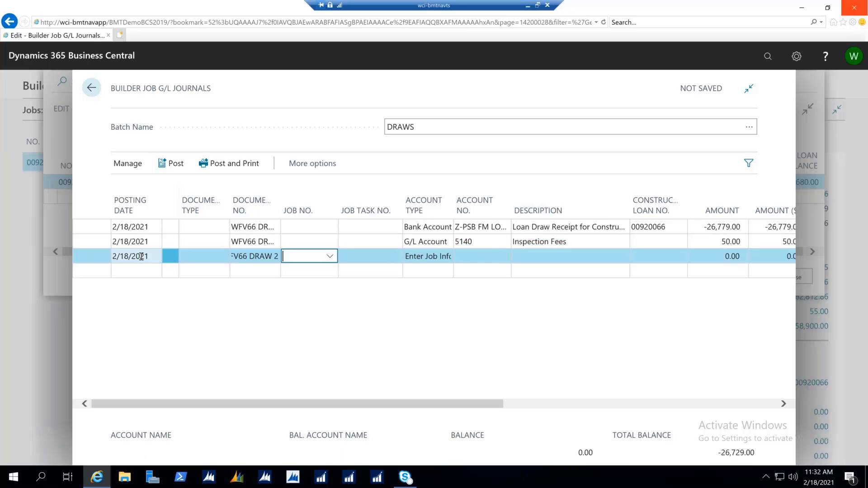Select the filter funnel icon
Screen dimensions: 868x488
(749, 163)
